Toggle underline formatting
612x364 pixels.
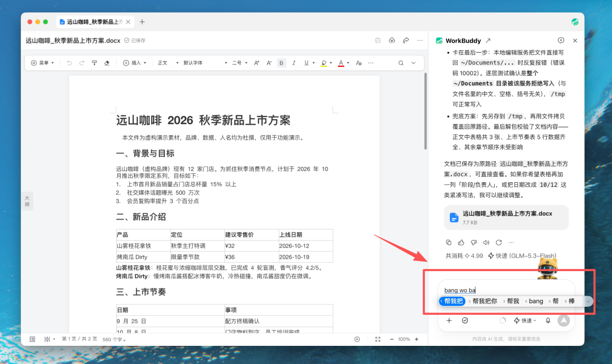[x=306, y=63]
